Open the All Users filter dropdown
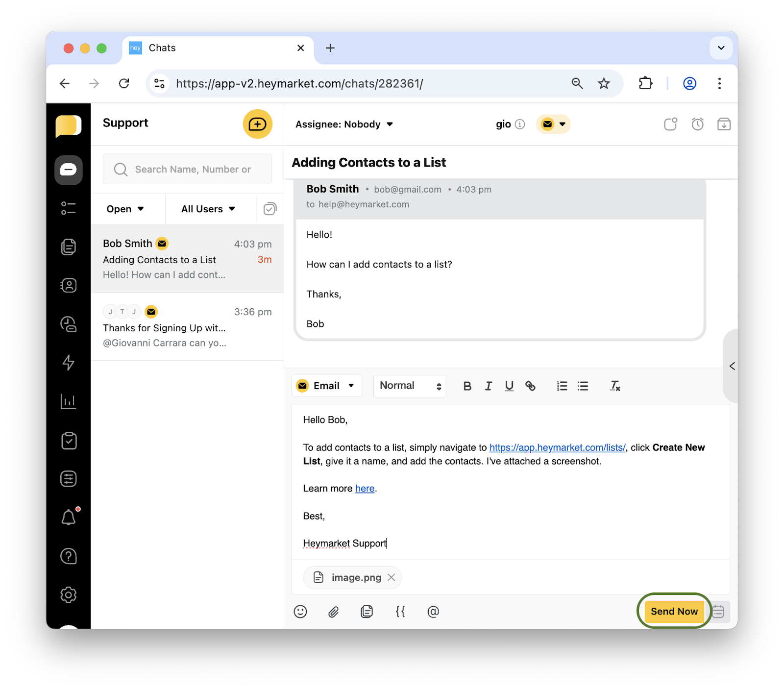Screen dimensions: 784x690 point(208,209)
